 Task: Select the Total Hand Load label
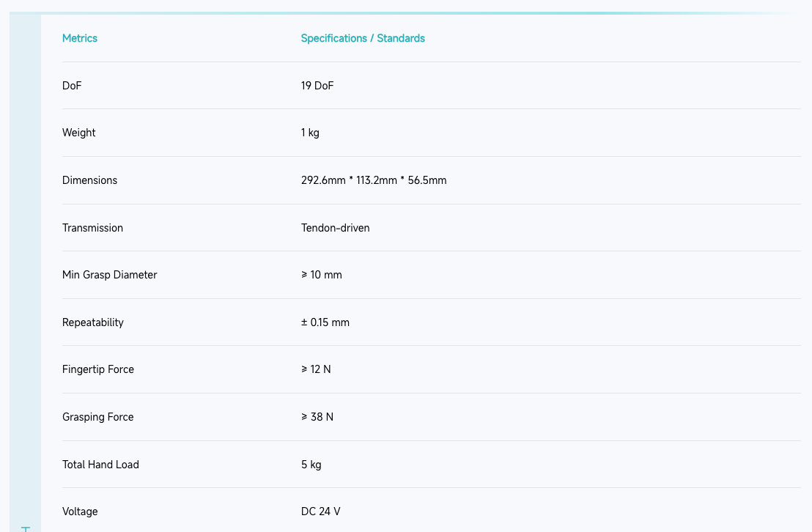(100, 465)
